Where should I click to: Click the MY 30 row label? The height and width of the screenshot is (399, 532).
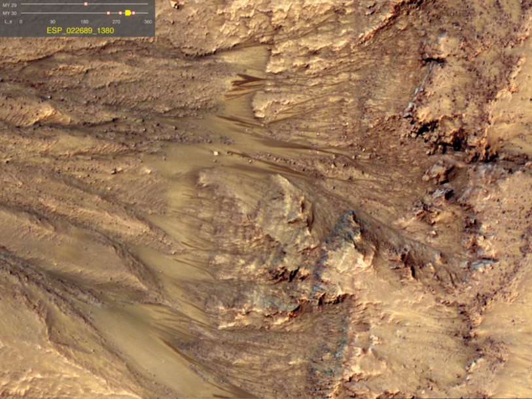(10, 13)
